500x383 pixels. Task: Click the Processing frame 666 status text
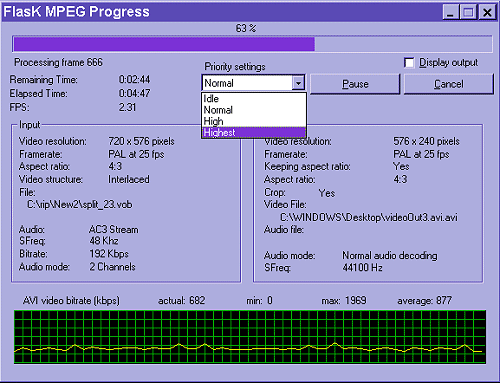pyautogui.click(x=58, y=62)
